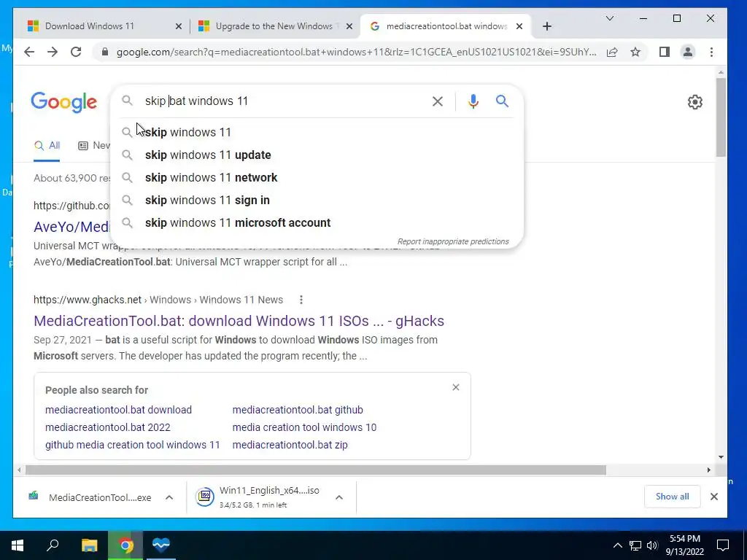This screenshot has width=747, height=560.
Task: Expand options for Win11_English_x64 iso download
Action: point(339,497)
